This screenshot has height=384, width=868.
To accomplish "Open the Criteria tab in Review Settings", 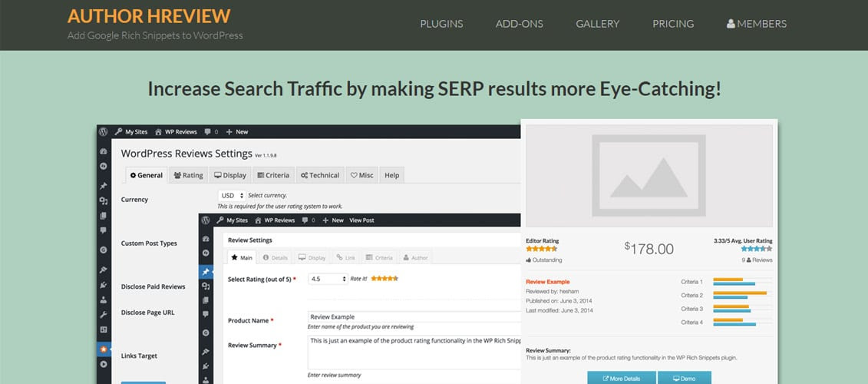I will (x=379, y=257).
